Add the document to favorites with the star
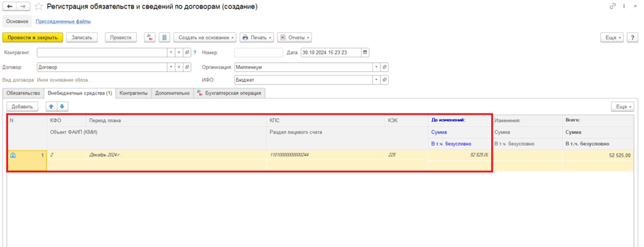This screenshot has width=644, height=247. (x=38, y=7)
